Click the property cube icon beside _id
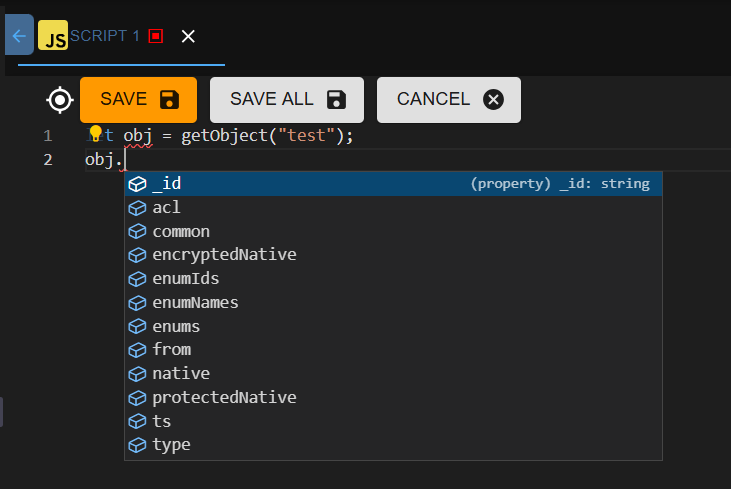The width and height of the screenshot is (731, 489). (x=137, y=184)
